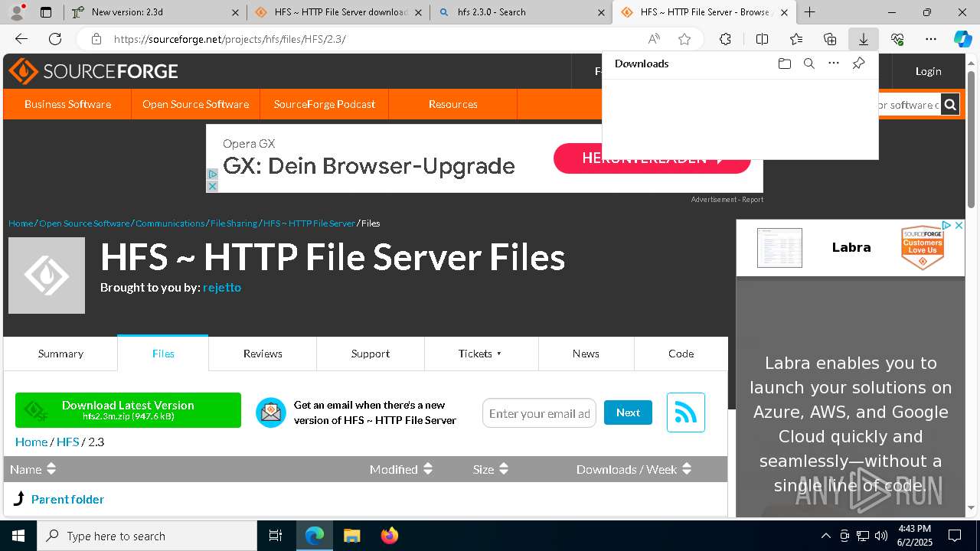Expand the Tickets dropdown tab
This screenshot has width=980, height=551.
pyautogui.click(x=481, y=354)
